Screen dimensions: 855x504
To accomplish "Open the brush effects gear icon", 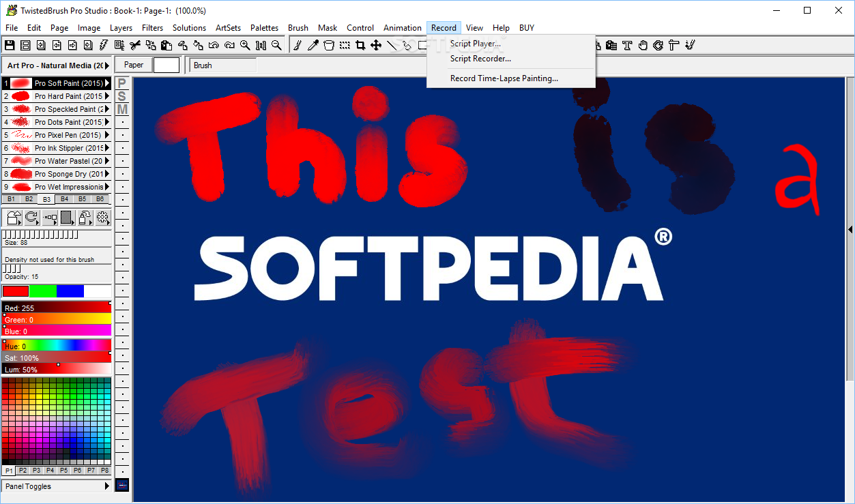I will (x=102, y=218).
